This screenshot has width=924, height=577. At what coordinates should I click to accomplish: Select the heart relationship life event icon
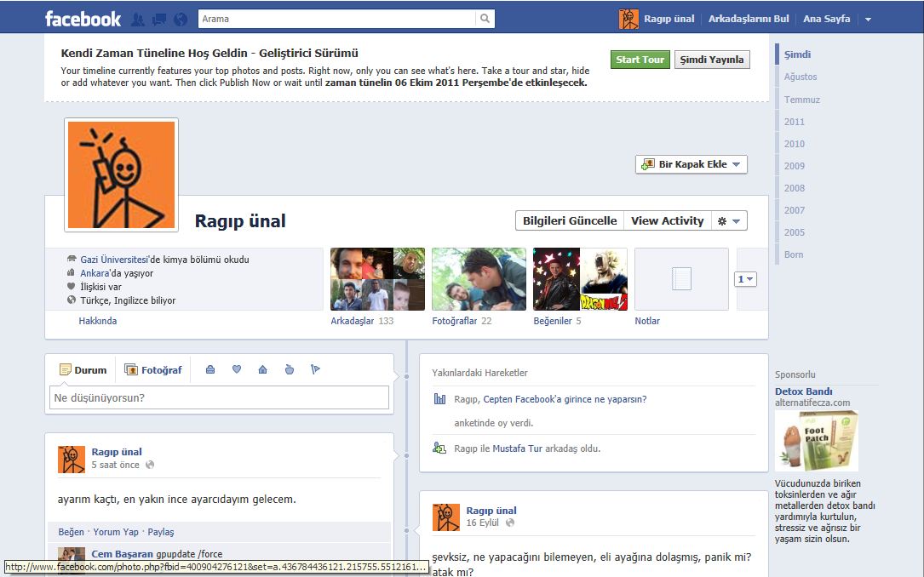pyautogui.click(x=237, y=369)
